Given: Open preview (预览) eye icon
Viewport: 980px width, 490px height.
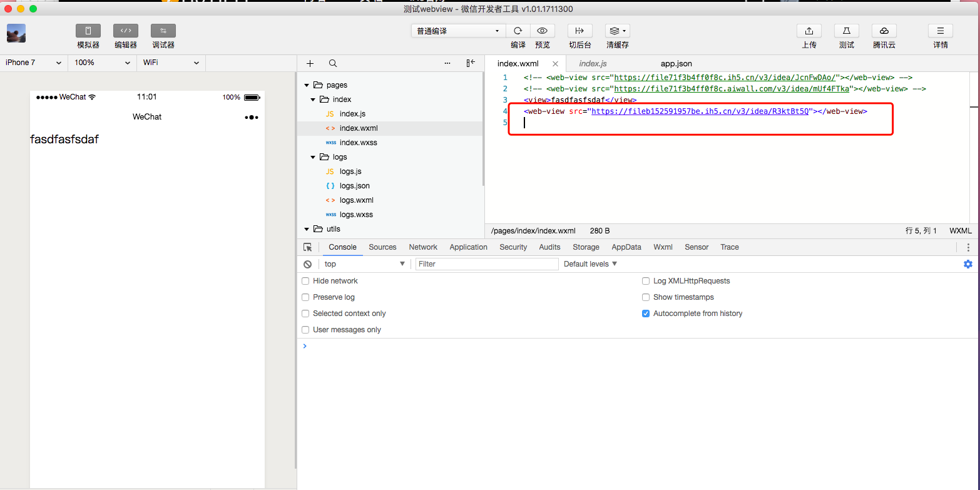Looking at the screenshot, I should point(543,31).
